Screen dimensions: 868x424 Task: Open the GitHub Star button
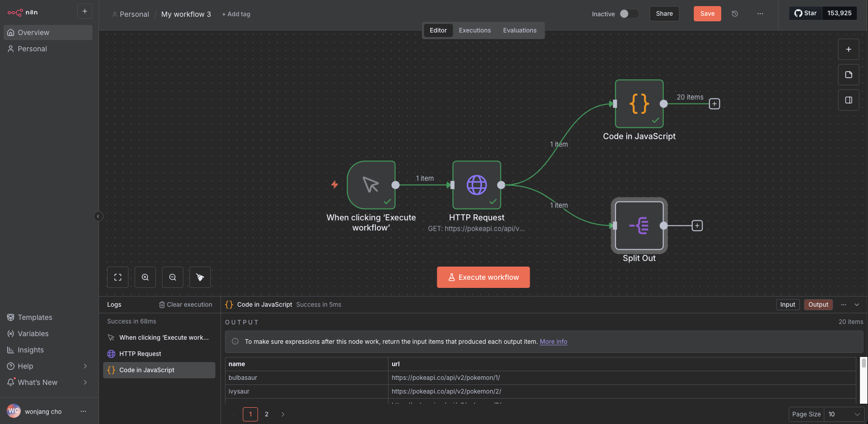click(806, 13)
